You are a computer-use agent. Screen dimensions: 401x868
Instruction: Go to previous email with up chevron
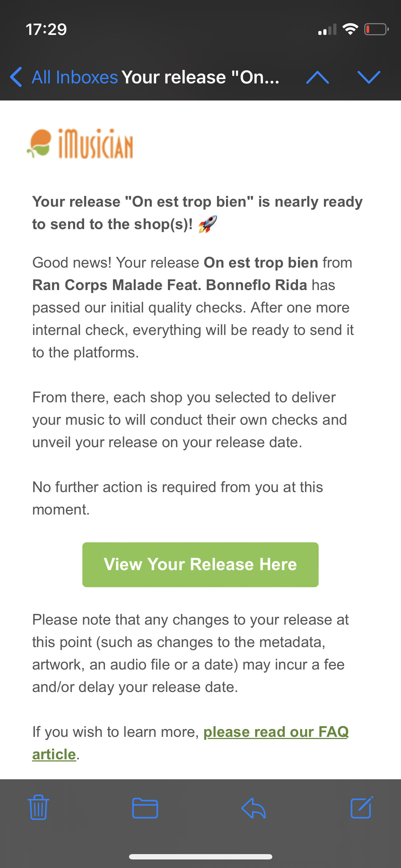[318, 77]
